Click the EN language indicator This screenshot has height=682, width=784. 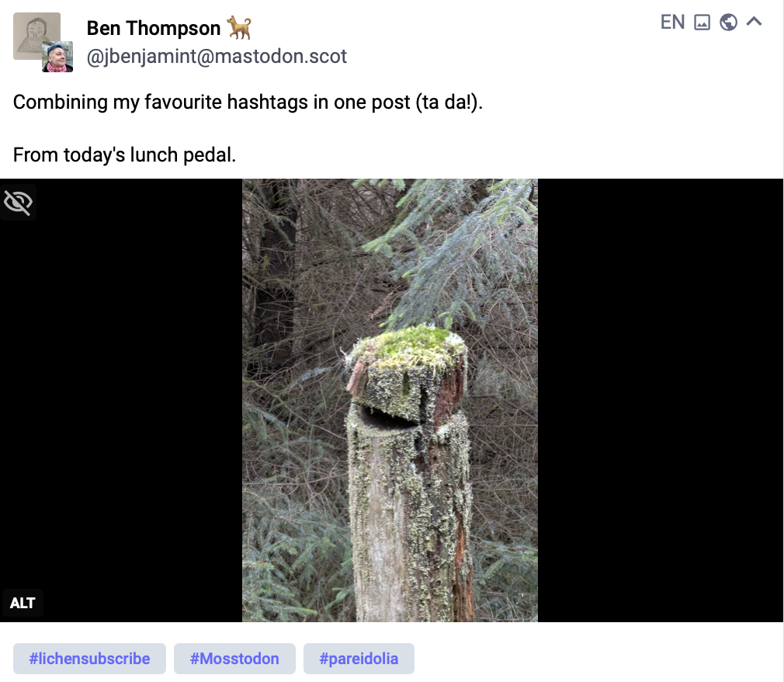[x=672, y=22]
